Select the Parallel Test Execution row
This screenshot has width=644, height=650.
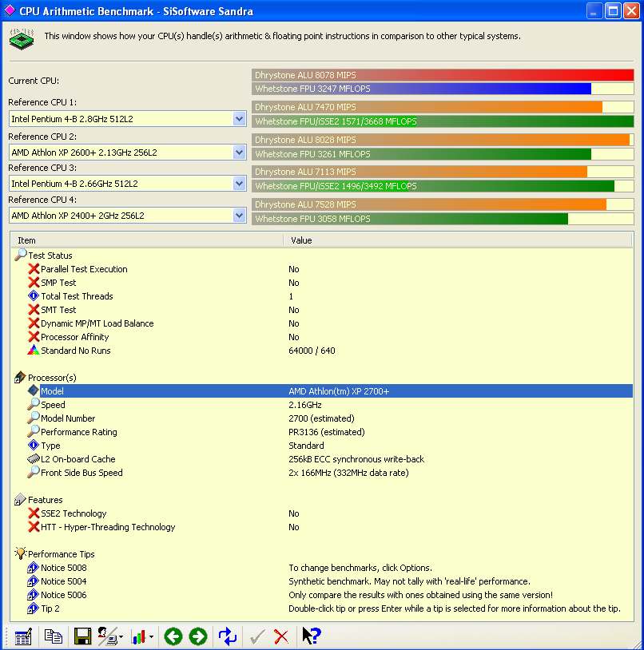[322, 269]
